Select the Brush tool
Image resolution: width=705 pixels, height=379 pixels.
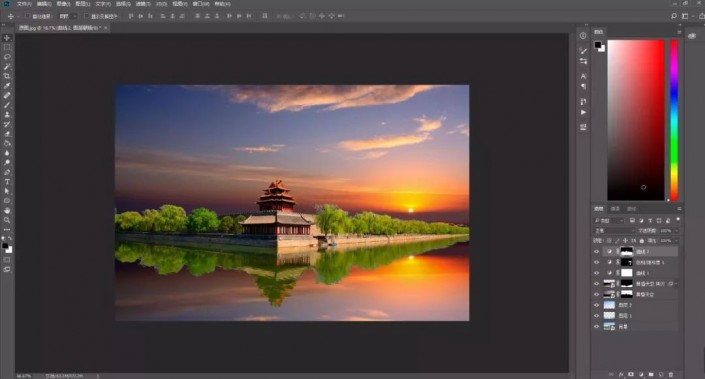pyautogui.click(x=7, y=105)
